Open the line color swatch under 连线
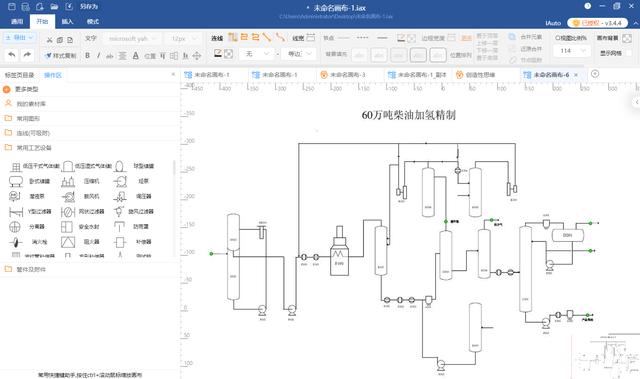The image size is (640, 379). tap(218, 53)
